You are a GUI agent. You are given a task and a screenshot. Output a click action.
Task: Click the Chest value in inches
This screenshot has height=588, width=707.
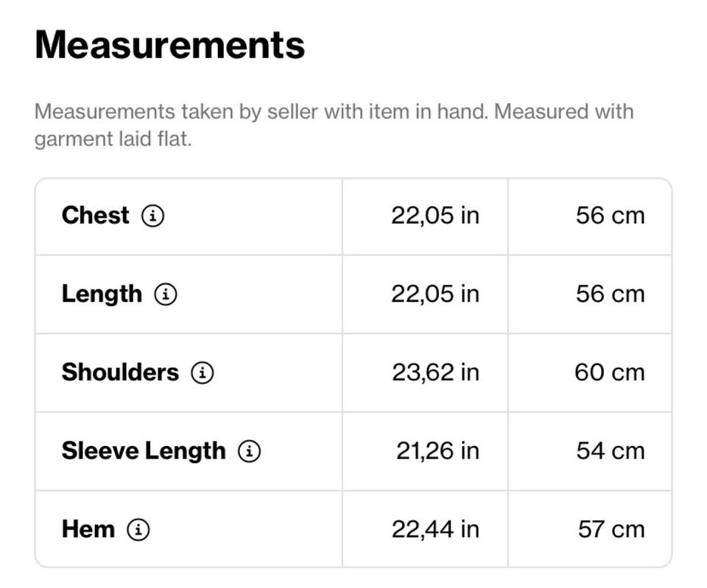pyautogui.click(x=435, y=216)
